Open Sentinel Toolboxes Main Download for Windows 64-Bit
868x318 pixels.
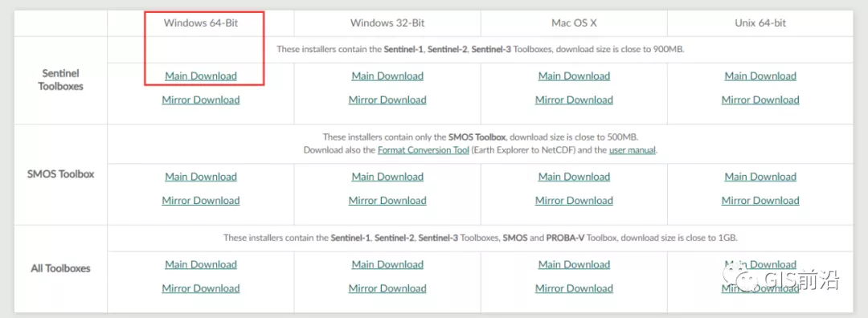point(201,76)
